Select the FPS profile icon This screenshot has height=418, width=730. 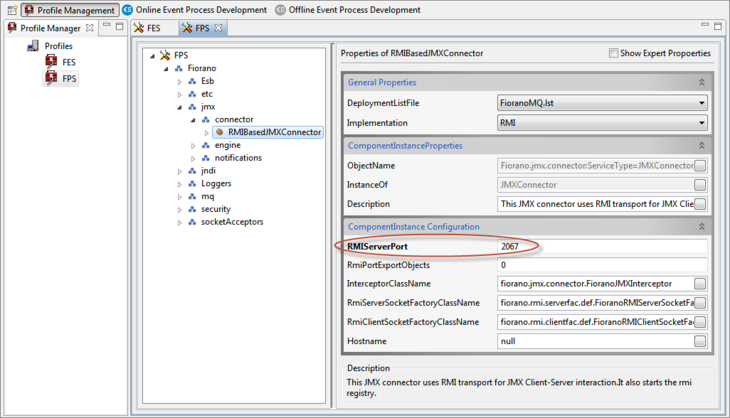pos(51,78)
